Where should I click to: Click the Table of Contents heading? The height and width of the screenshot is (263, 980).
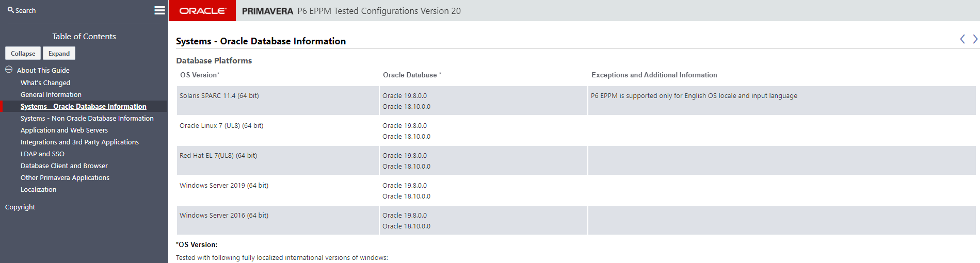coord(84,36)
